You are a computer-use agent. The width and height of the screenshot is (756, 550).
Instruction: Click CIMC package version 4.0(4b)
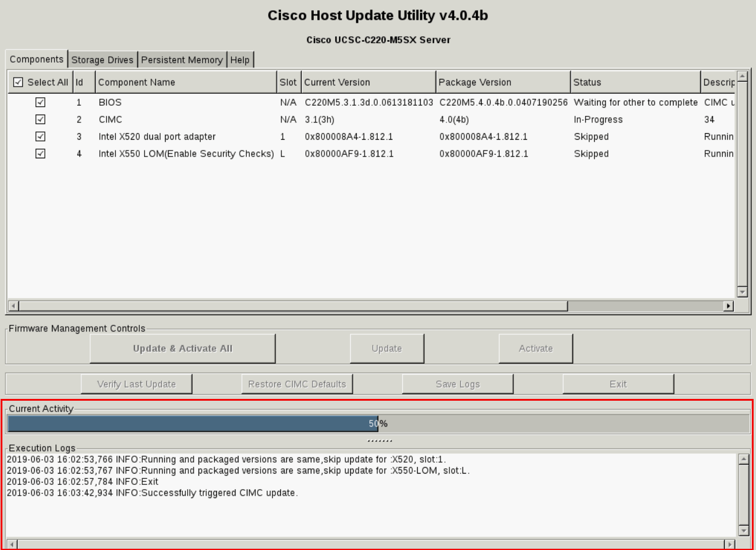point(454,119)
